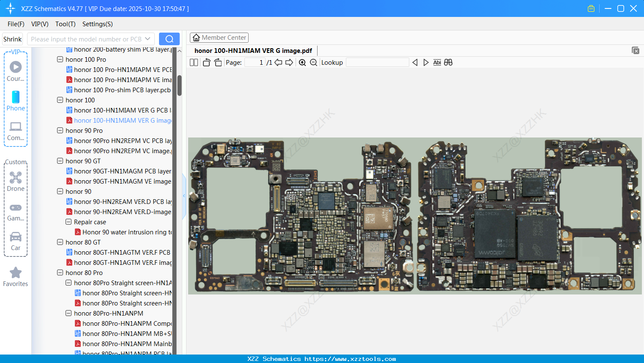
Task: Select the Phone category icon
Action: coord(16,101)
